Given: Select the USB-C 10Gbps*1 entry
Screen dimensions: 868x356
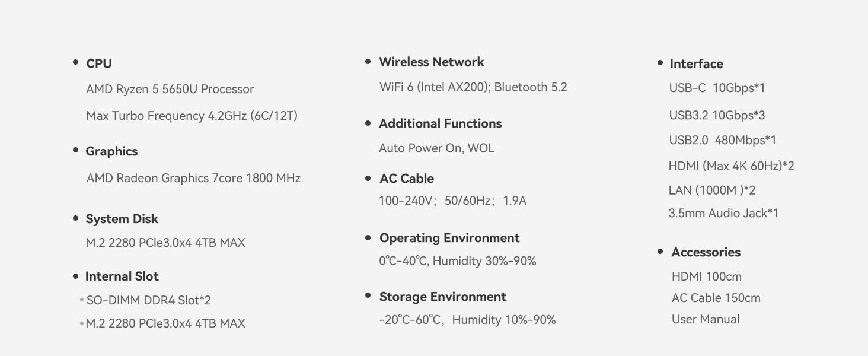Looking at the screenshot, I should tap(717, 88).
